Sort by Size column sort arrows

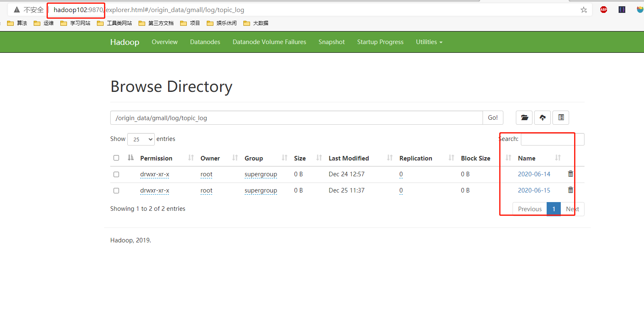pos(319,158)
